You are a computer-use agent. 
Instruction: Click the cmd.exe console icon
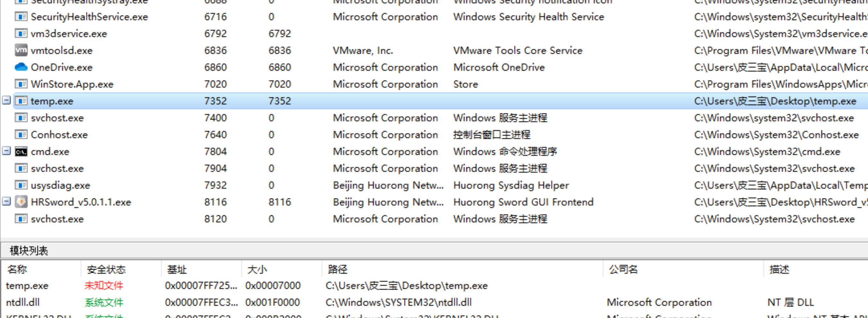[21, 152]
